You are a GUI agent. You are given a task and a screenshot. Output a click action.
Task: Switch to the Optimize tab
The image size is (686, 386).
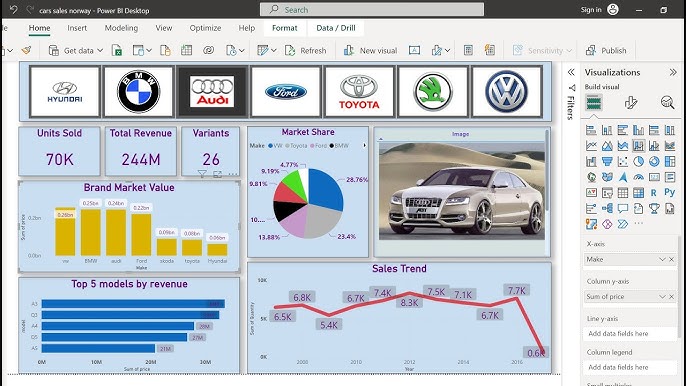click(x=205, y=28)
